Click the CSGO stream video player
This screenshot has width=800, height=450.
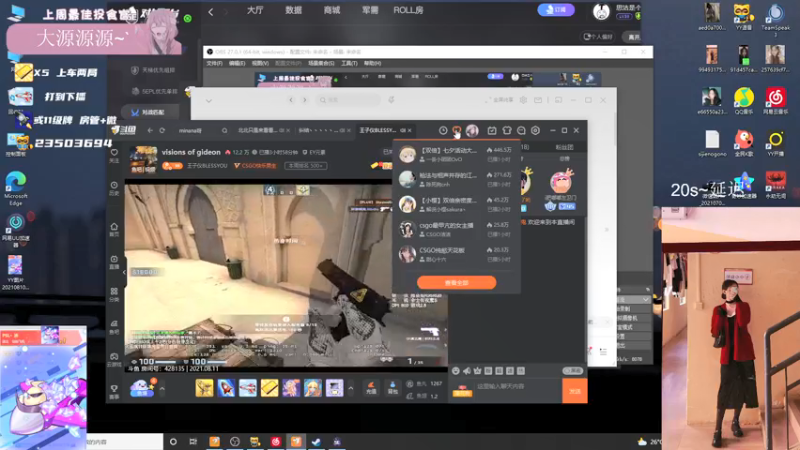(286, 275)
